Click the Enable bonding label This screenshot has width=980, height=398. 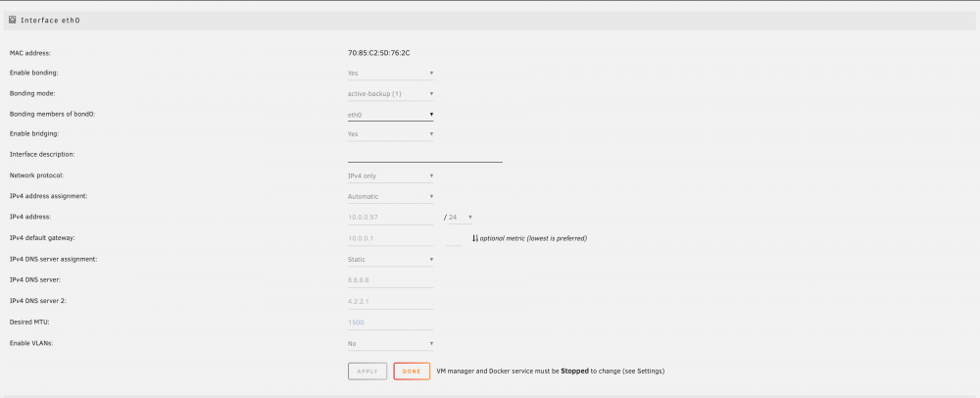(33, 74)
